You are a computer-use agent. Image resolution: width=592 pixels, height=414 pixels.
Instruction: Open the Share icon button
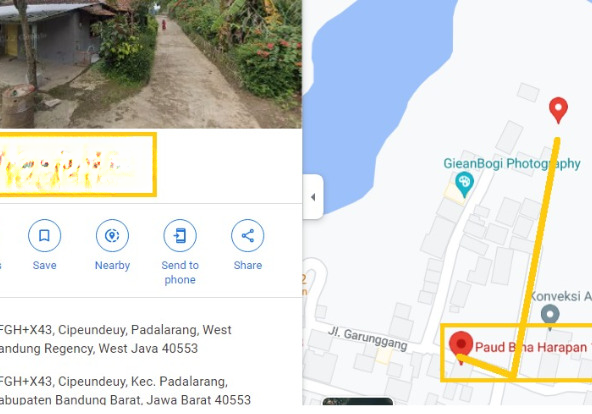click(248, 235)
